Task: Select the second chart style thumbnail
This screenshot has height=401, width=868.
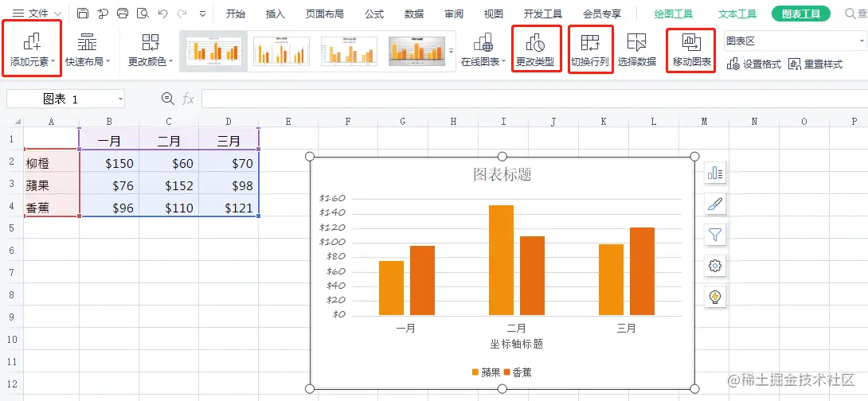Action: click(281, 52)
